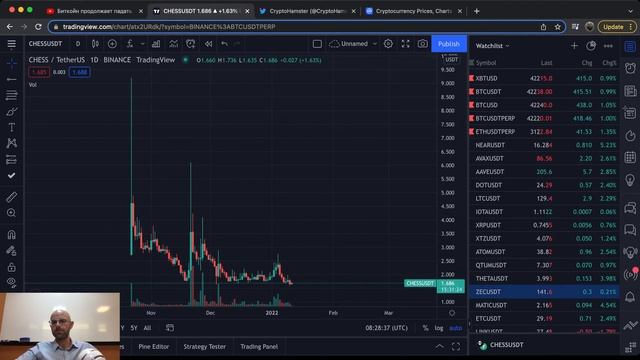Select MATICUSDT in the watchlist
Viewport: 640px width, 360px height.
tap(544, 305)
